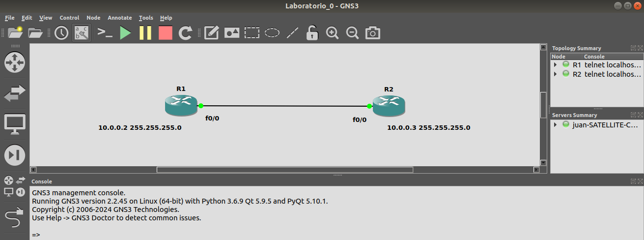Close the Topology Summary panel
This screenshot has height=240, width=644.
pyautogui.click(x=640, y=48)
